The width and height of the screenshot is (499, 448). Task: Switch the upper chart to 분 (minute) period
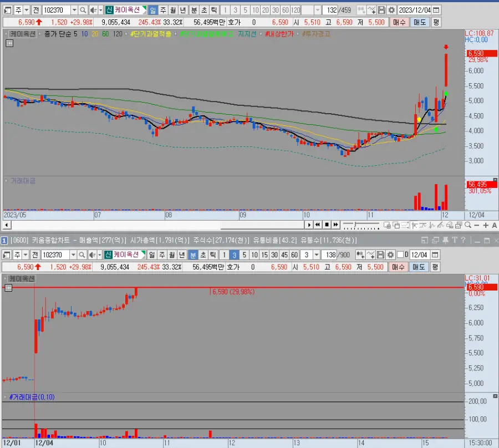pos(194,10)
